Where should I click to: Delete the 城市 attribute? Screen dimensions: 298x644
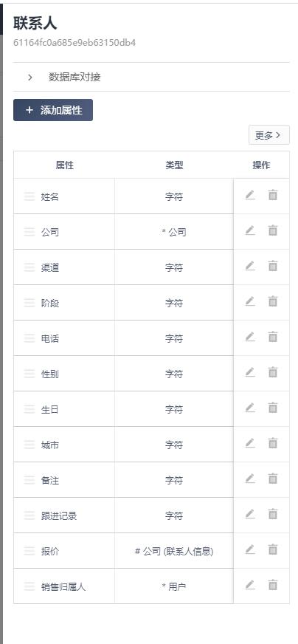tap(273, 443)
